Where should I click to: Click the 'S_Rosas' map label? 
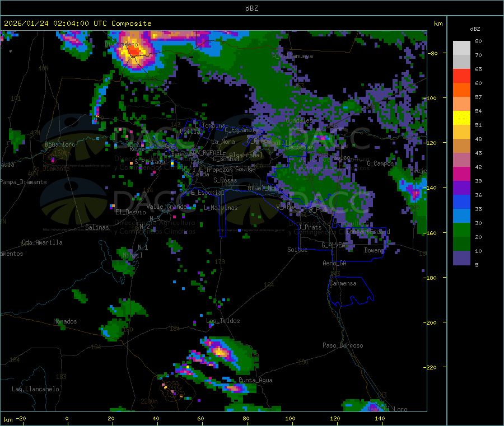tap(225, 180)
